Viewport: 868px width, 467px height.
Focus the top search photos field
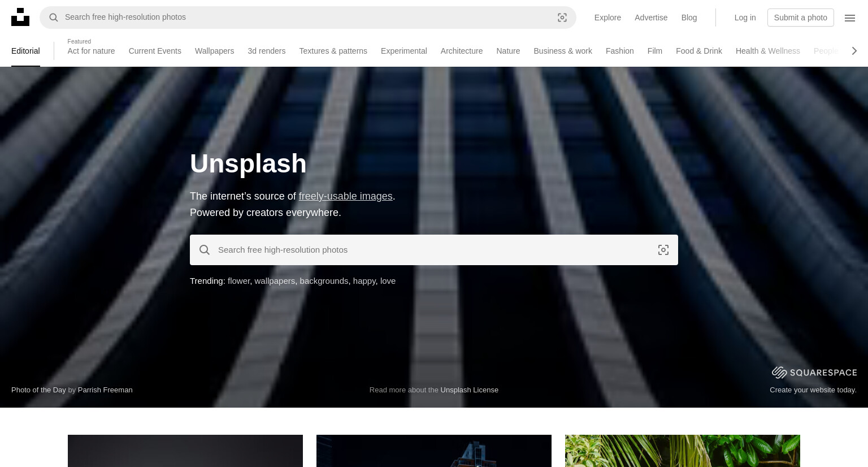point(308,18)
